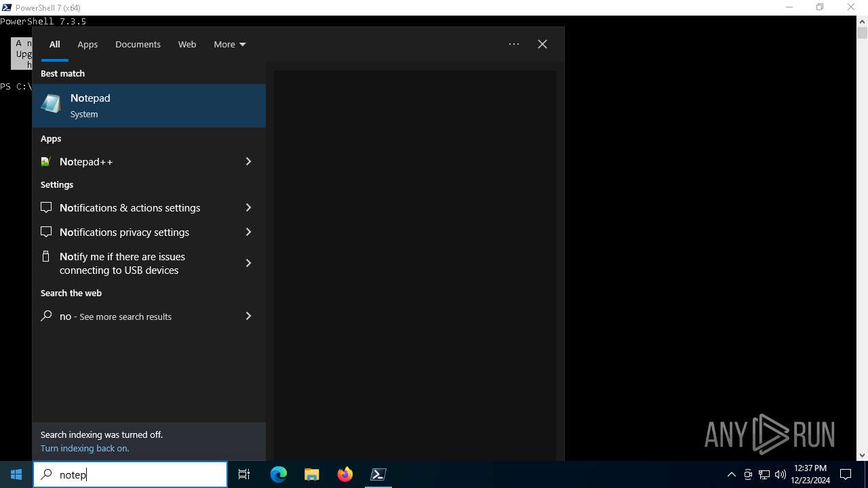The height and width of the screenshot is (488, 868).
Task: Launch Firefox from taskbar
Action: pyautogui.click(x=345, y=474)
